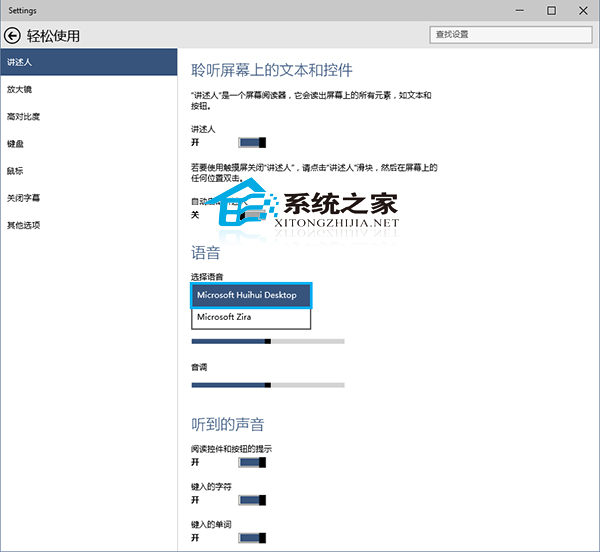
Task: Click the 听到的声音 section heading
Action: point(228,425)
